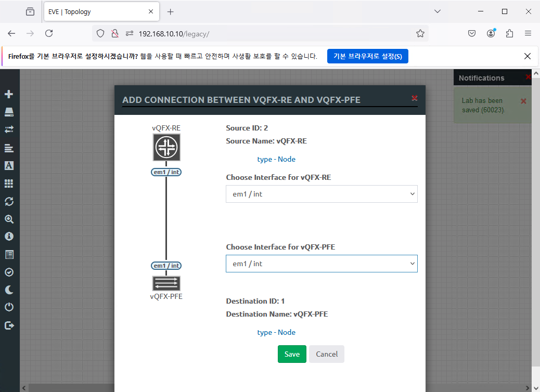This screenshot has height=392, width=540.
Task: Click the 'Destination ID: 1' text
Action: (255, 301)
